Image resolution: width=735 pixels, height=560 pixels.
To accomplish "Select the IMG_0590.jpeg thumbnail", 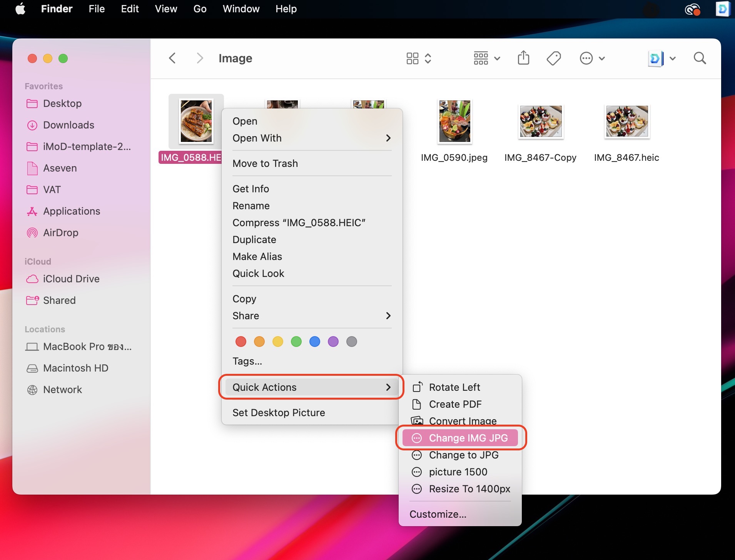I will pos(454,122).
